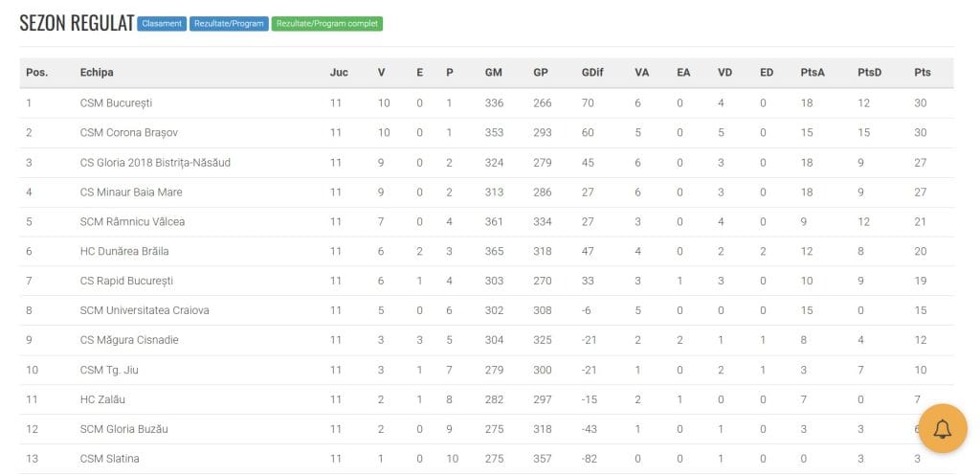Click CS Măgura Cisnadie team
The height and width of the screenshot is (476, 980).
click(129, 340)
